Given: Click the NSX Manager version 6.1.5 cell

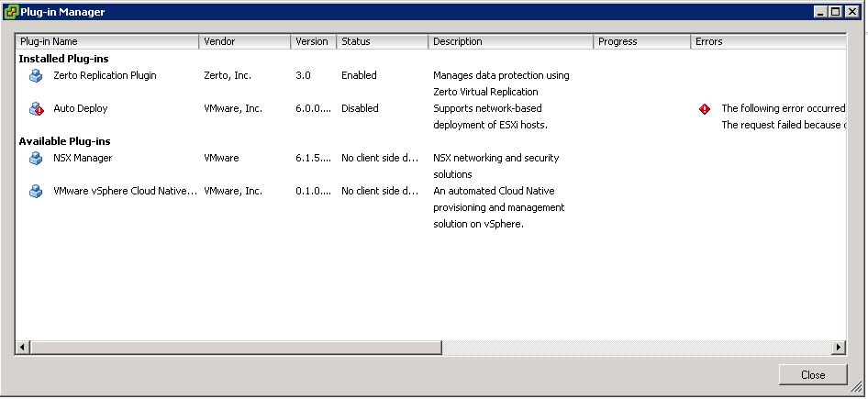Looking at the screenshot, I should 313,158.
